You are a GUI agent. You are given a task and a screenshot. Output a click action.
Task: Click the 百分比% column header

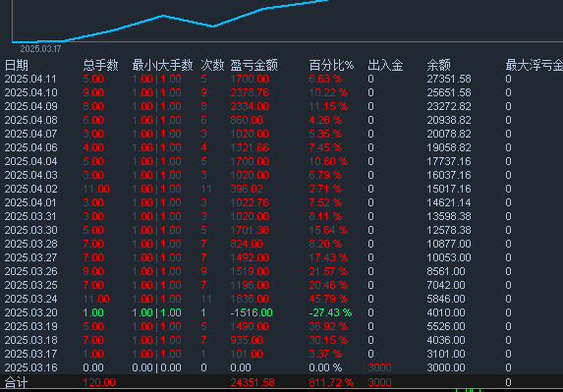331,65
